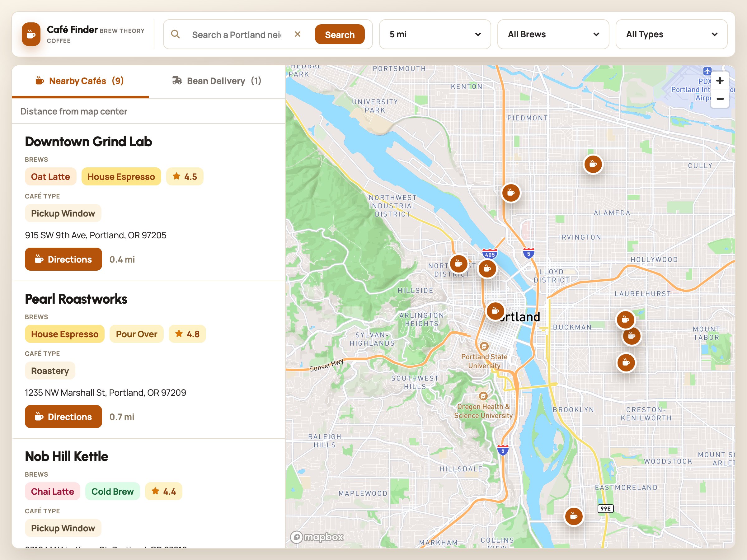Zoom out on the map
The width and height of the screenshot is (747, 560).
(720, 99)
